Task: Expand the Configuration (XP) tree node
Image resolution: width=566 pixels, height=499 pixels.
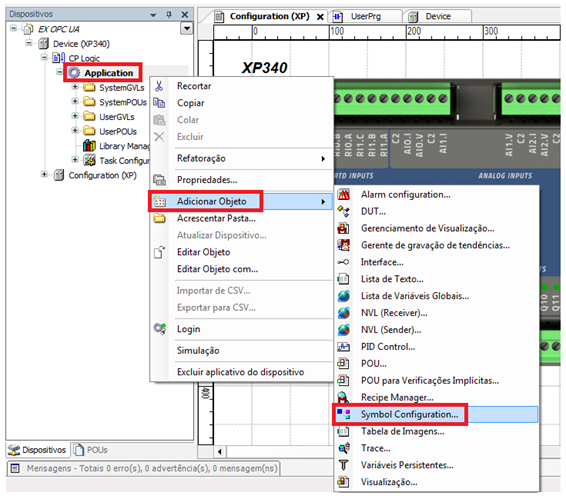Action: (x=44, y=174)
